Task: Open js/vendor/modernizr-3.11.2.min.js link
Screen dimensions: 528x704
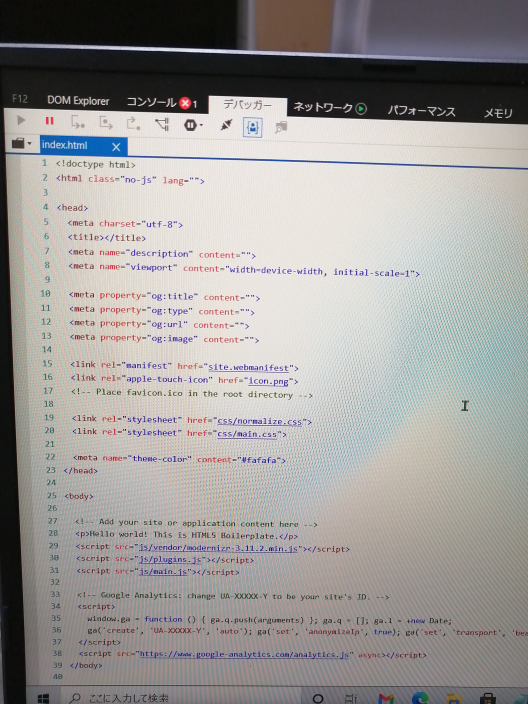Action: point(218,548)
